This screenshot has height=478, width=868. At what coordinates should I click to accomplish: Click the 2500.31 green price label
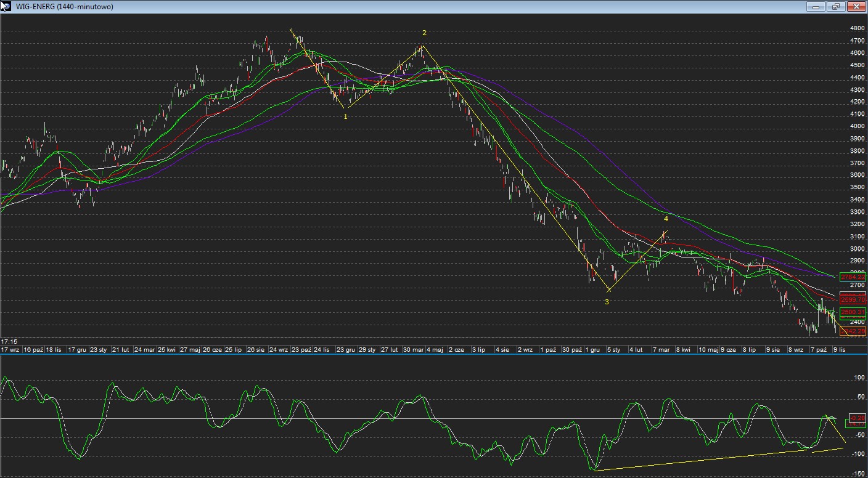[x=853, y=312]
